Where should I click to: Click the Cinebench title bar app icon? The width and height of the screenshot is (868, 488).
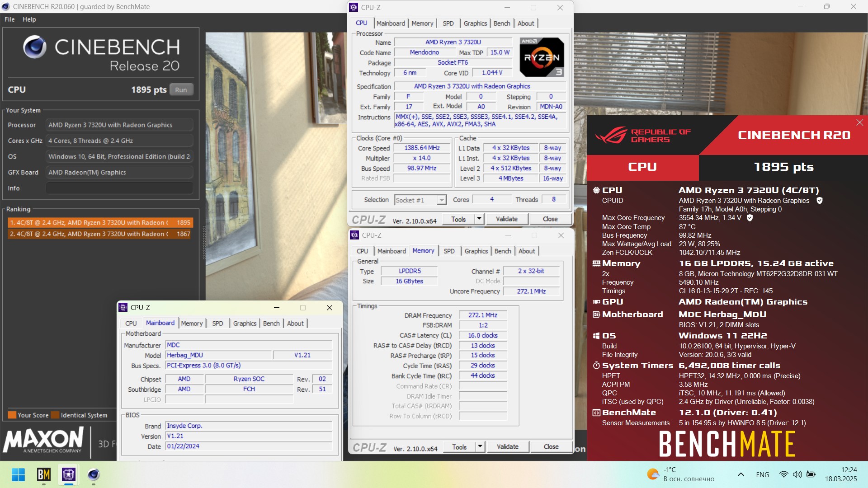6,6
